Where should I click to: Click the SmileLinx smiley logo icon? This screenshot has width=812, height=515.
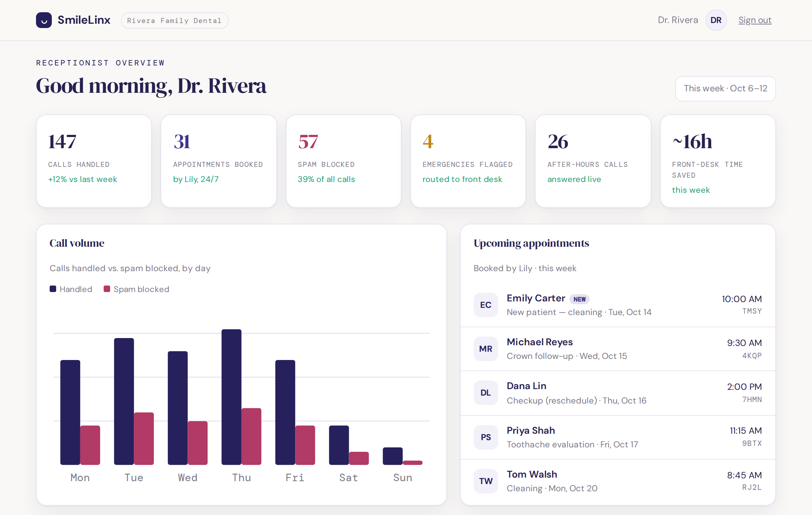click(44, 20)
